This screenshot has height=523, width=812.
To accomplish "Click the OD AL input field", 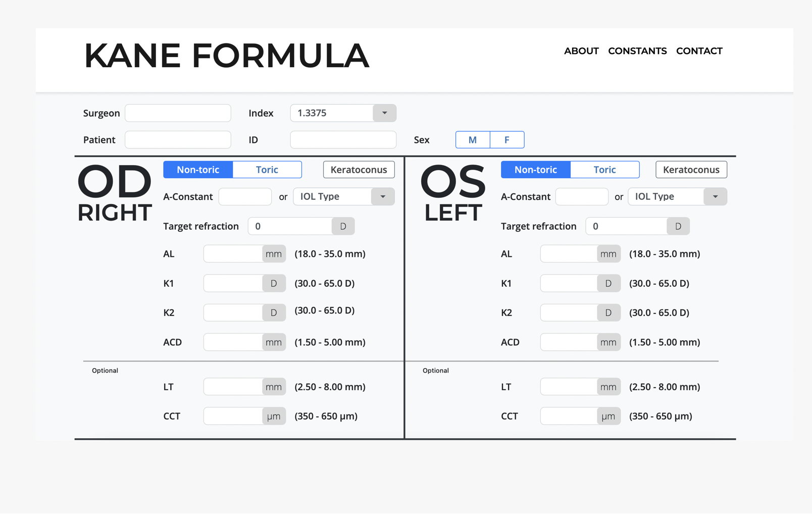I will tap(233, 254).
